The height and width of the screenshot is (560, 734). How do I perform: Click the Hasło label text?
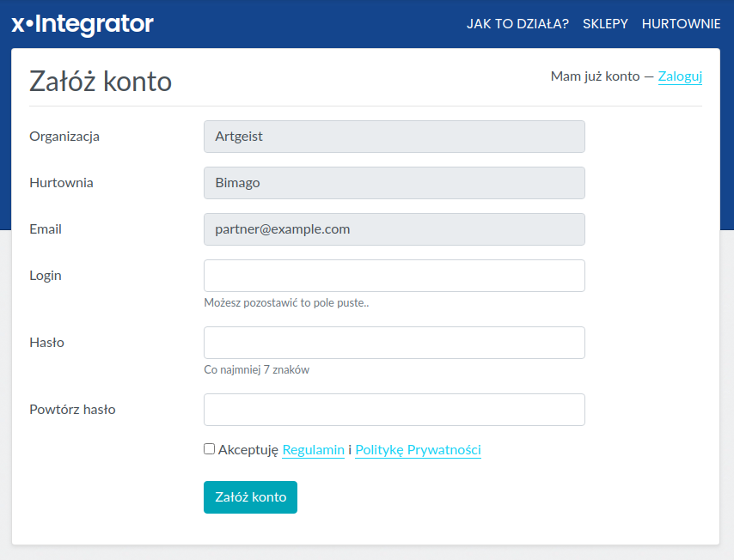(x=46, y=343)
